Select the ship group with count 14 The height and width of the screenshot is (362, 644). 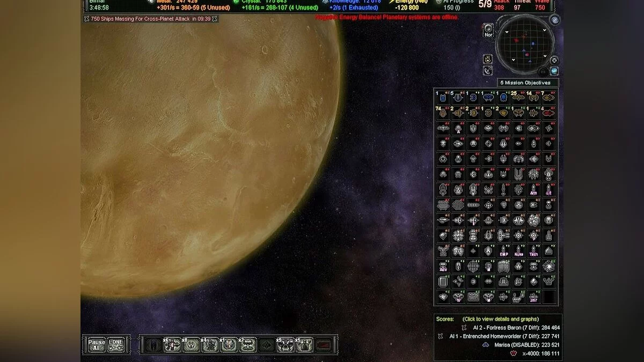click(x=533, y=98)
